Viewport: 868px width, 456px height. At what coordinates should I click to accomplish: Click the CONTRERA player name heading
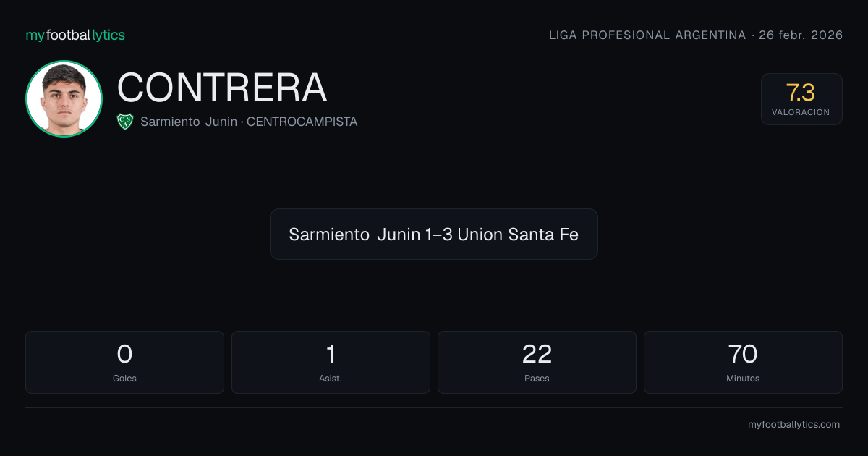click(222, 88)
